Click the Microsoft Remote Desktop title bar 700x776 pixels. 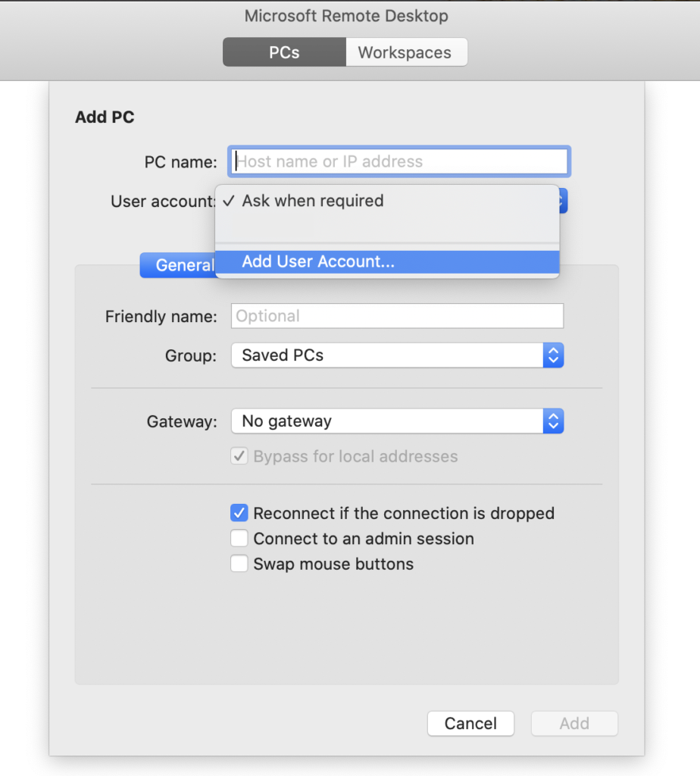click(346, 16)
